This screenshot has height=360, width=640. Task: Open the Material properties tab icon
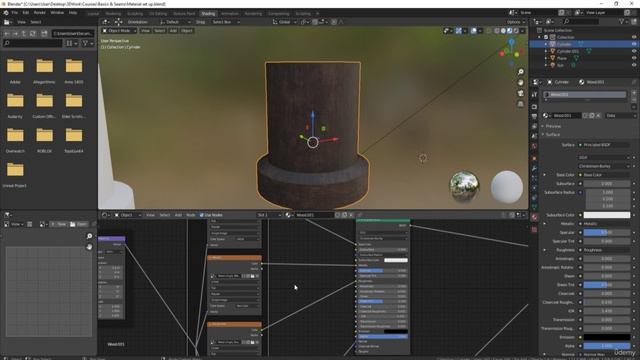pos(534,217)
